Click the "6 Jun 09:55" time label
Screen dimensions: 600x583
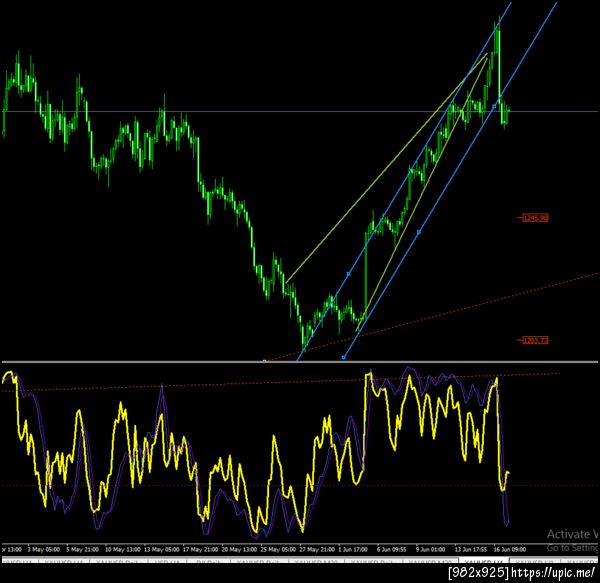pos(391,550)
